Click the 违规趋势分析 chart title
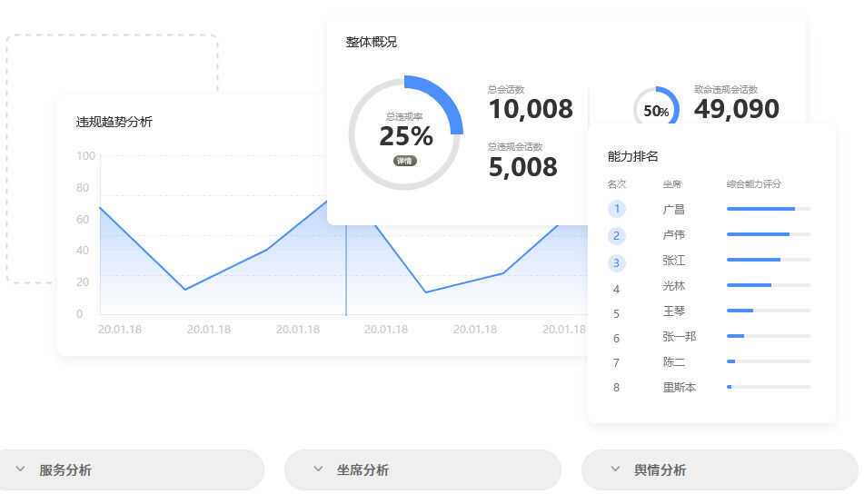Viewport: 864px width, 504px height. (114, 122)
